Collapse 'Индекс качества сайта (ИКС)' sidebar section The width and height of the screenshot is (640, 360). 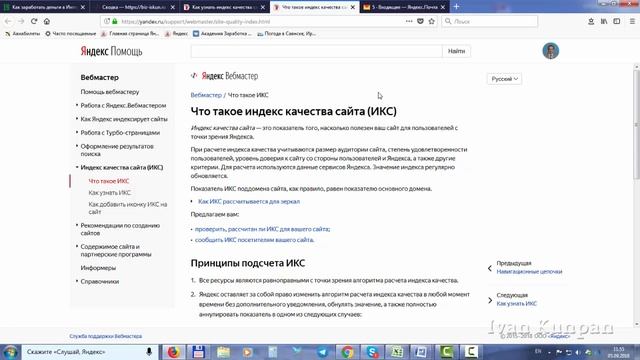pos(122,167)
